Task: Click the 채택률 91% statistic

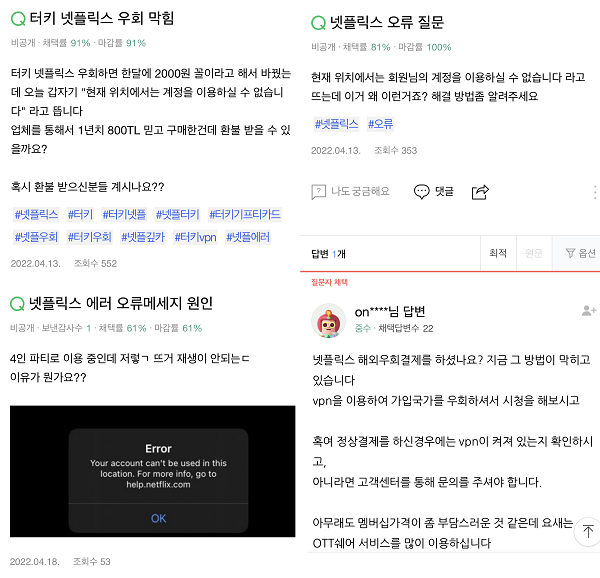Action: point(66,43)
